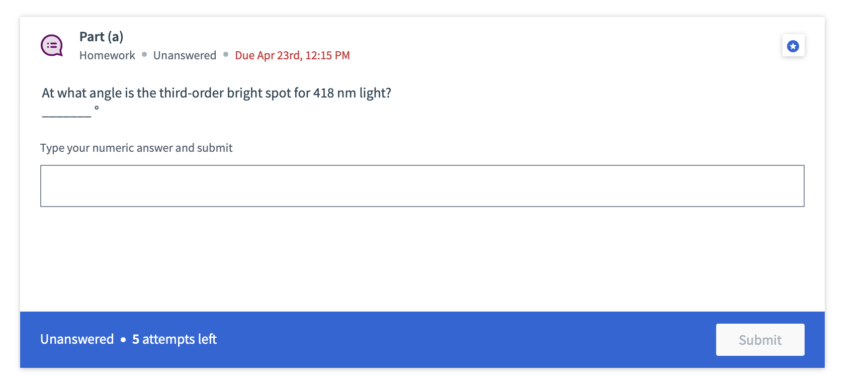
Task: Click the Due Apr 23rd deadline text
Action: (292, 55)
